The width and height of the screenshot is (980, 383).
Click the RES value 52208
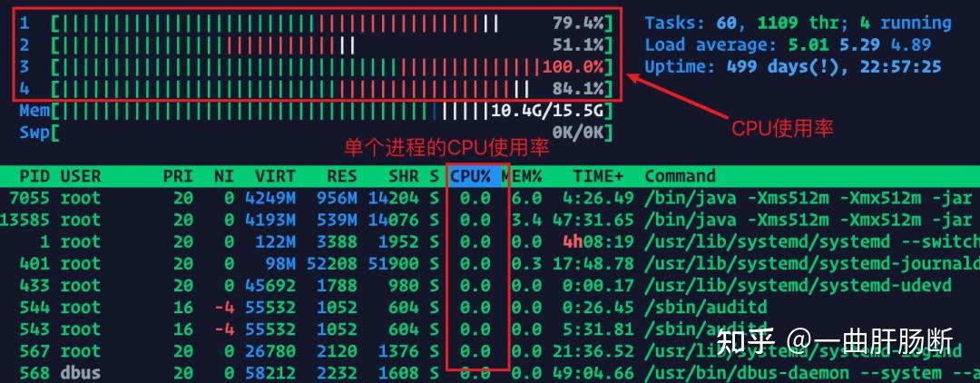click(x=331, y=264)
